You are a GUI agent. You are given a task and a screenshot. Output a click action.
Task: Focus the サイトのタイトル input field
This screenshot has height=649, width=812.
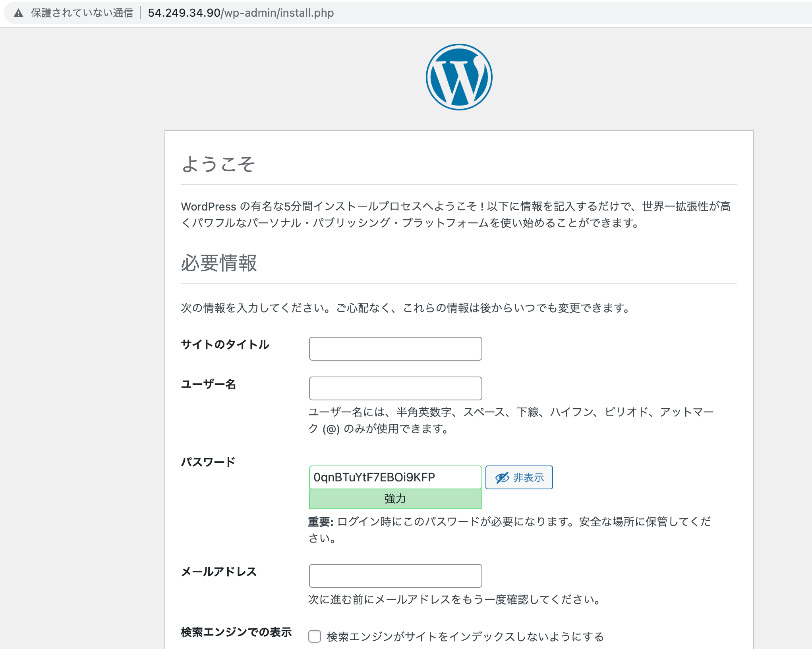coord(395,349)
